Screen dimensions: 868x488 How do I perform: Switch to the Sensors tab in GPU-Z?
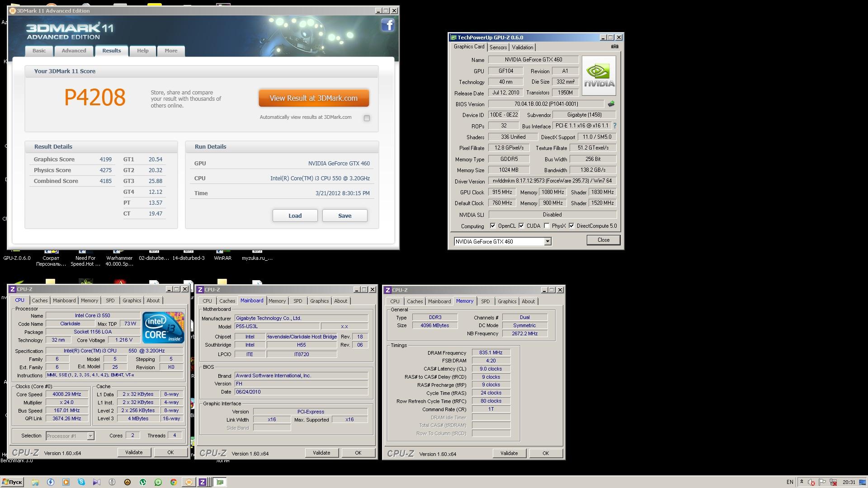point(498,47)
